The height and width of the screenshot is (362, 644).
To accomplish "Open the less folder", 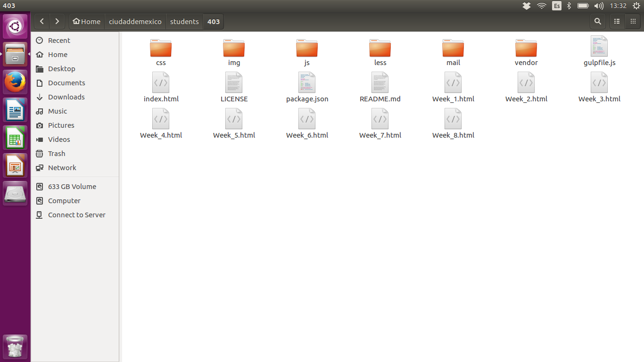I will coord(380,48).
